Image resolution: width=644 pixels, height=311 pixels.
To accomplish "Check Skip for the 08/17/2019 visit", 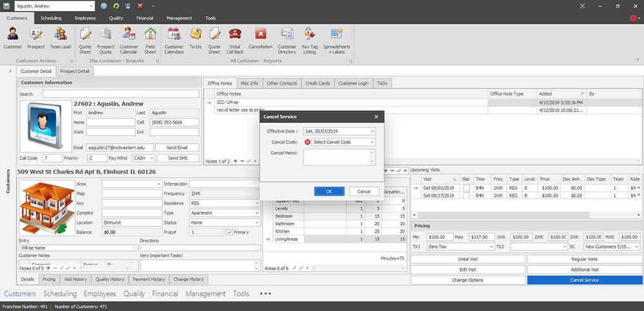I will (x=466, y=195).
